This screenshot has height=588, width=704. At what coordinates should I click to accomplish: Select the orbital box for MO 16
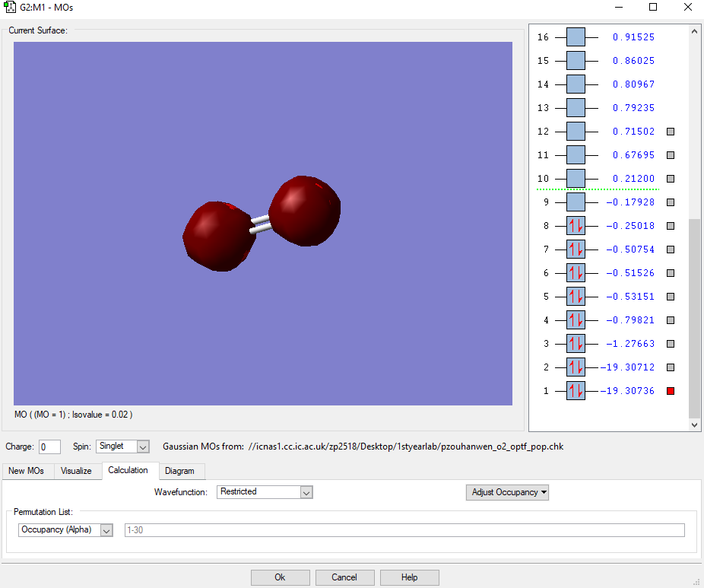[576, 37]
